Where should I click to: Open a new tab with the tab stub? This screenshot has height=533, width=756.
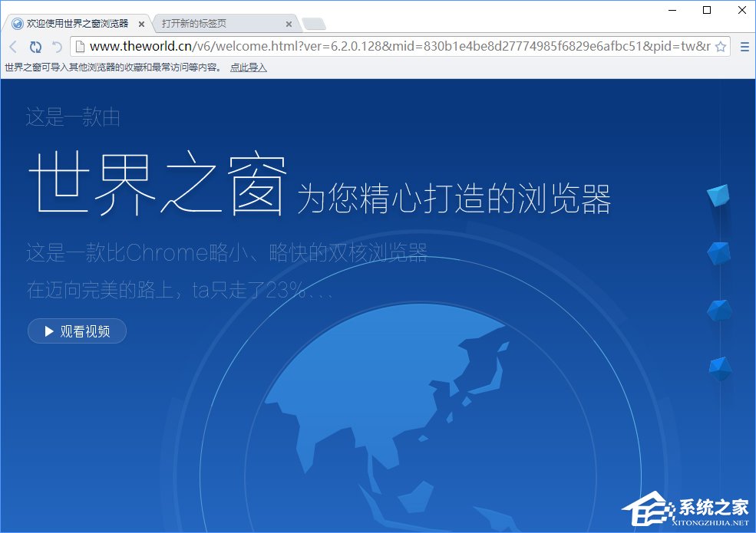coord(315,25)
